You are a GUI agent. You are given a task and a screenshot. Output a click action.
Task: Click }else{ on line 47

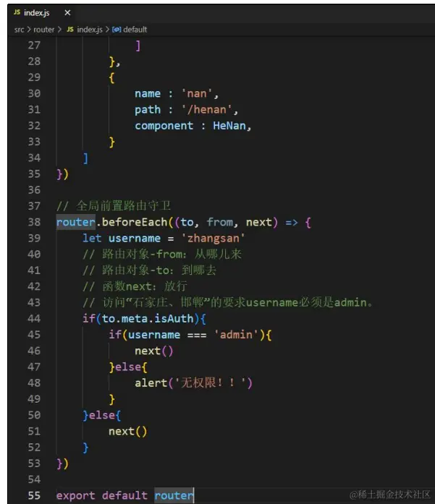coord(128,367)
